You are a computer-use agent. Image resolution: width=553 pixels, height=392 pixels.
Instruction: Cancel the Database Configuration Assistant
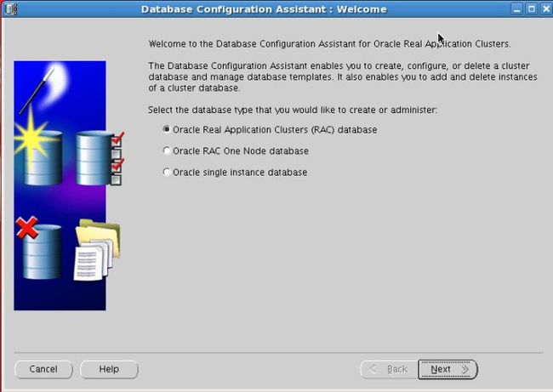(x=43, y=369)
